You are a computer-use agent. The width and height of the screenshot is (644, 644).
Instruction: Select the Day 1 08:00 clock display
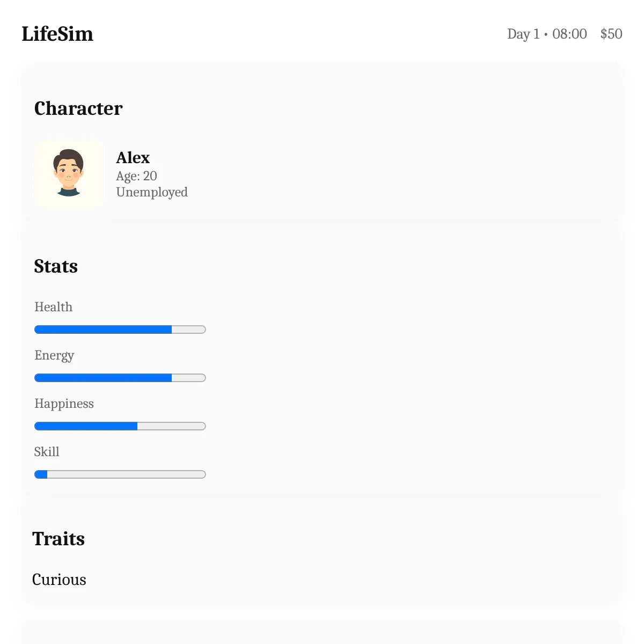(547, 34)
